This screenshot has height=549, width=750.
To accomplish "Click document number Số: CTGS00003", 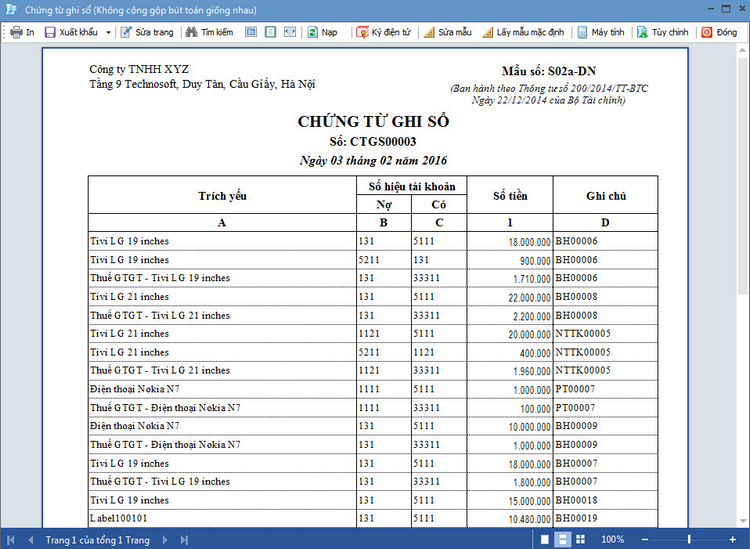I will [x=373, y=142].
